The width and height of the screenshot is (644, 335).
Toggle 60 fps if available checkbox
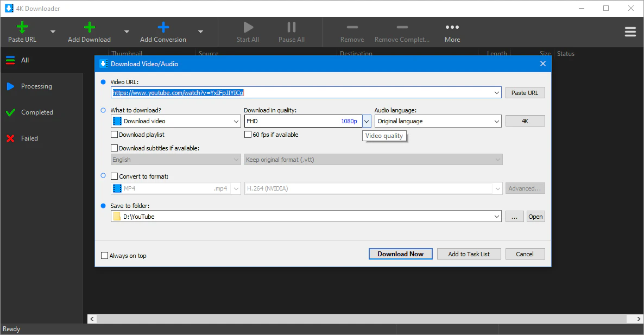248,135
